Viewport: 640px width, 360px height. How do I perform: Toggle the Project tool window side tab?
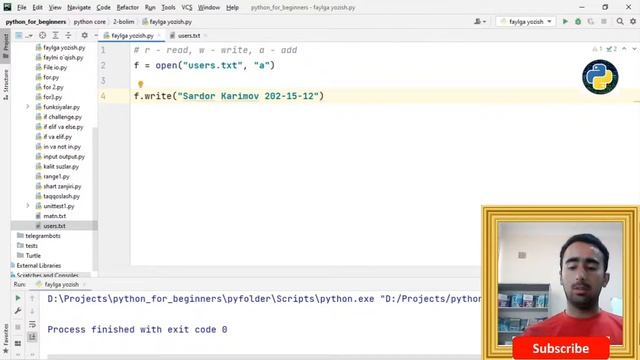click(x=6, y=46)
